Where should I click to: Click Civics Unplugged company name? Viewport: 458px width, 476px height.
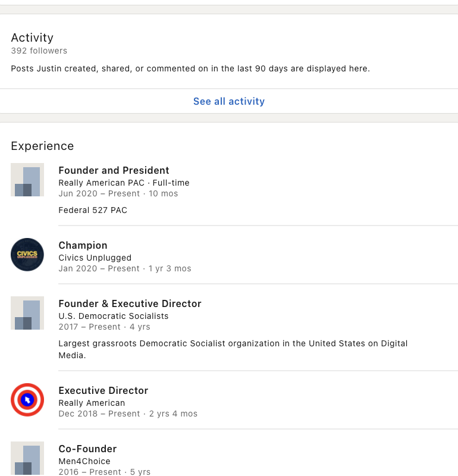pyautogui.click(x=95, y=258)
